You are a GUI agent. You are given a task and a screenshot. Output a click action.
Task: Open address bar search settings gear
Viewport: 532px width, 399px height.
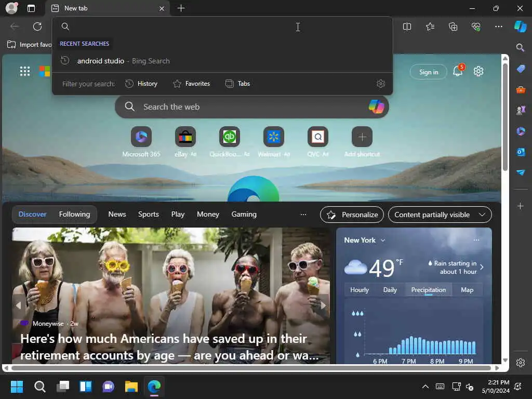click(x=381, y=84)
